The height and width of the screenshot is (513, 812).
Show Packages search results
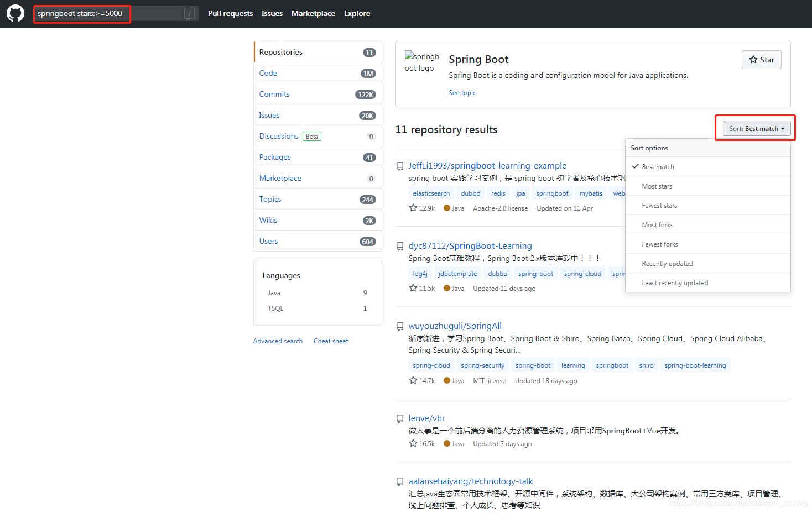click(317, 157)
